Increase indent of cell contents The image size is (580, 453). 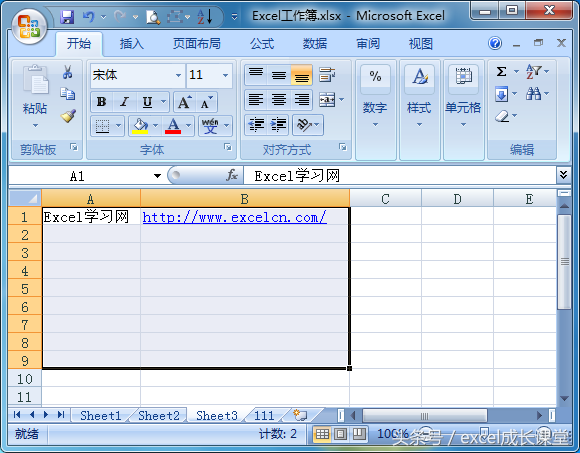(x=278, y=125)
